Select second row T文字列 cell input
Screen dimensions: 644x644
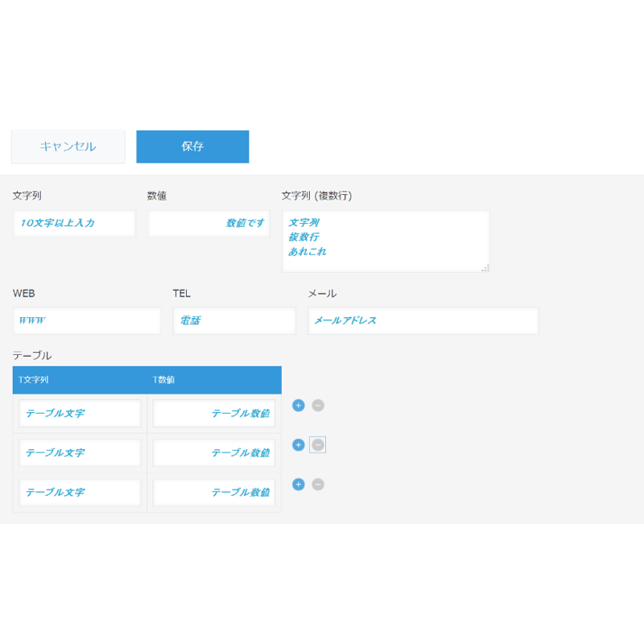(80, 452)
